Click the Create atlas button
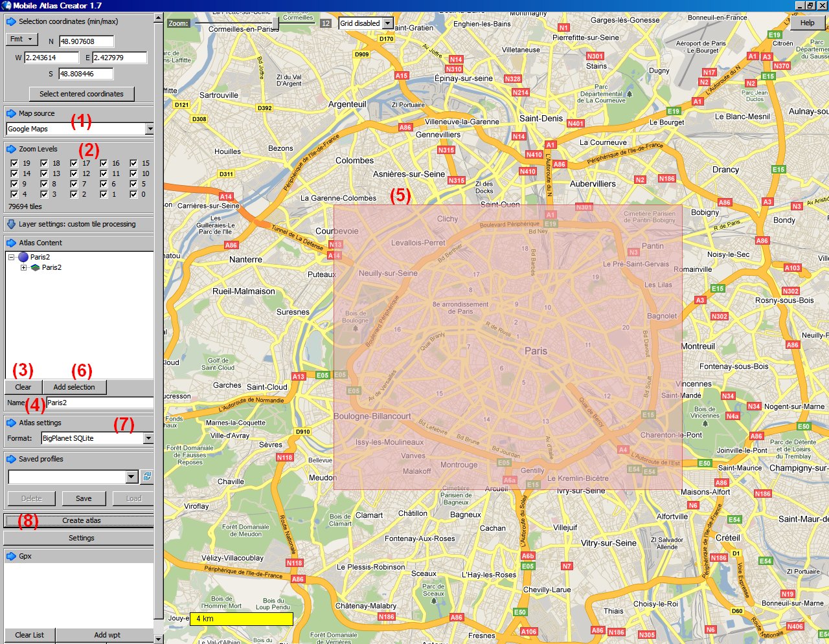829x644 pixels. [x=81, y=520]
